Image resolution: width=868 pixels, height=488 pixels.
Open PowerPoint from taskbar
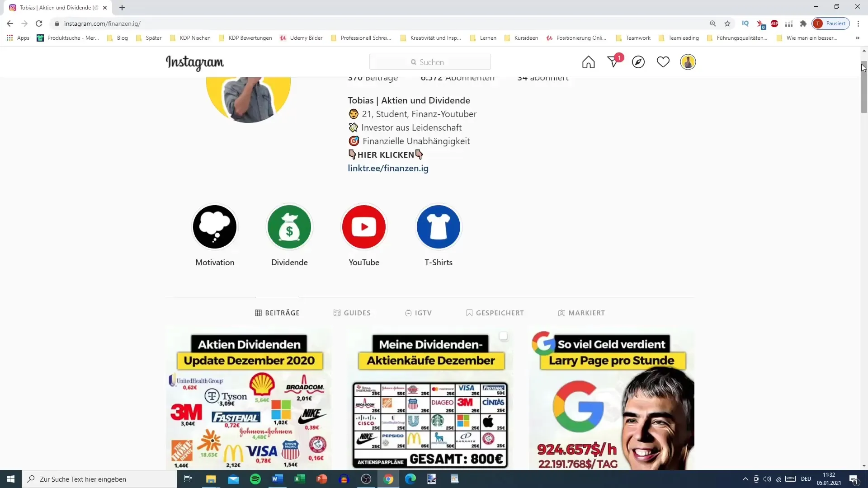322,479
